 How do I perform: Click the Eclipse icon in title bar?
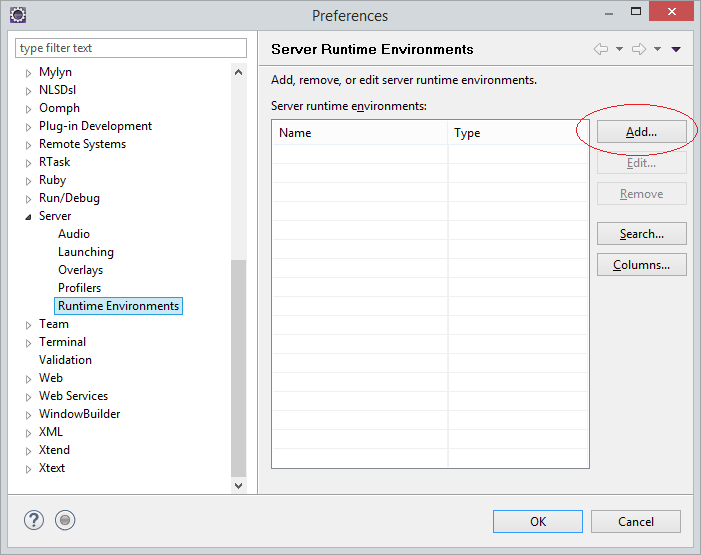[x=18, y=15]
